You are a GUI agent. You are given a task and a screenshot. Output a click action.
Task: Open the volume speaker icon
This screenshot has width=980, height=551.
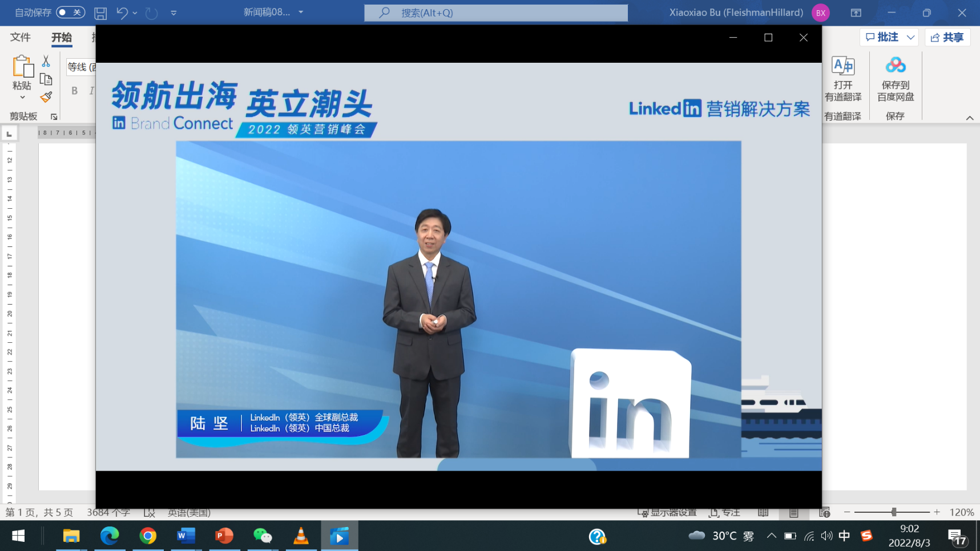coord(826,536)
